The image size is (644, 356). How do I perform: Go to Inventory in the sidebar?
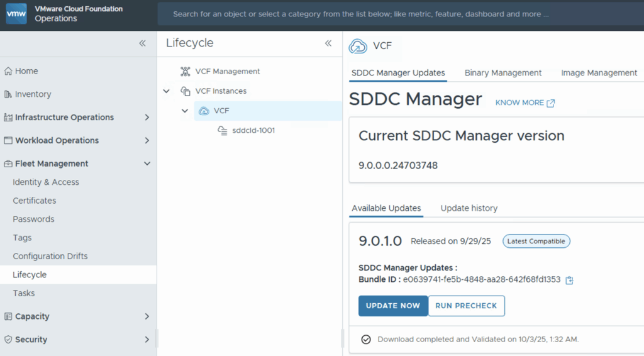click(33, 94)
